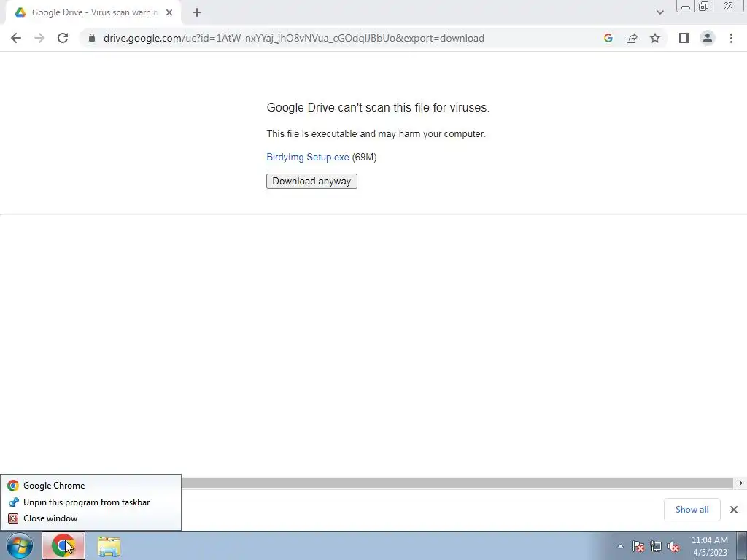Click the network status tray icon
Image resolution: width=747 pixels, height=560 pixels.
(x=656, y=546)
